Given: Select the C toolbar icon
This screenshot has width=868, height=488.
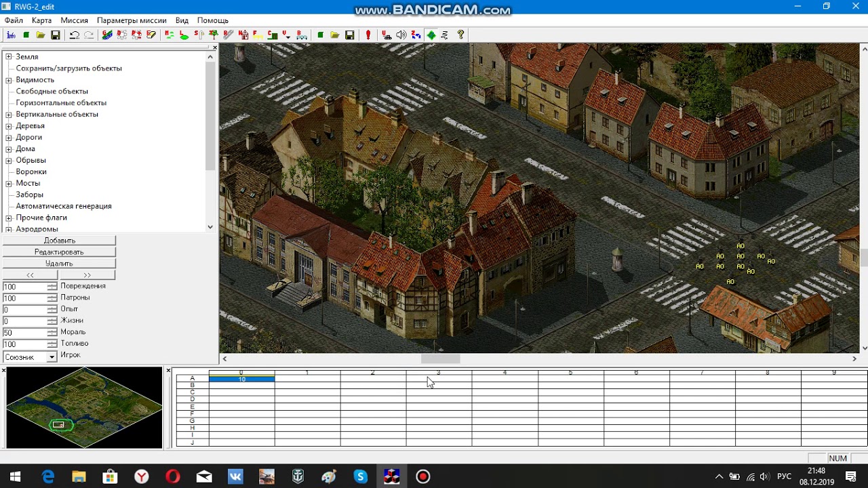Looking at the screenshot, I should (273, 35).
